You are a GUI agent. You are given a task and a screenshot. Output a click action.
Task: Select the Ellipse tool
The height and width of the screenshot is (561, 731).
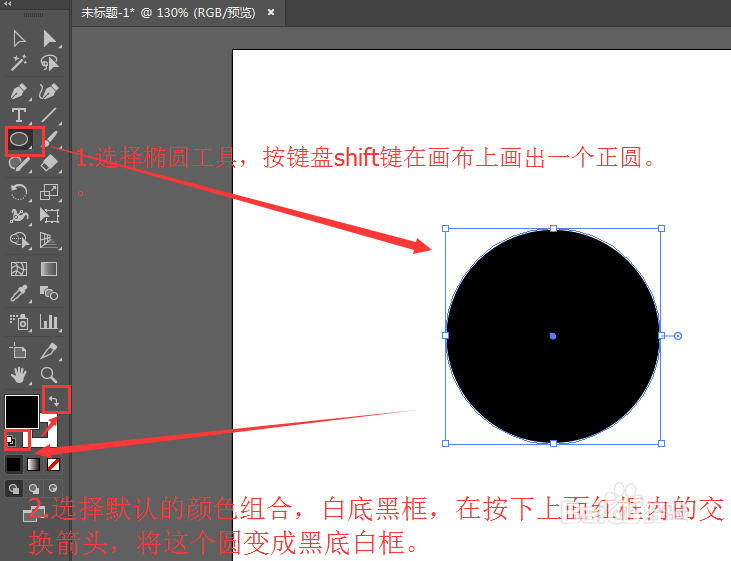(19, 139)
